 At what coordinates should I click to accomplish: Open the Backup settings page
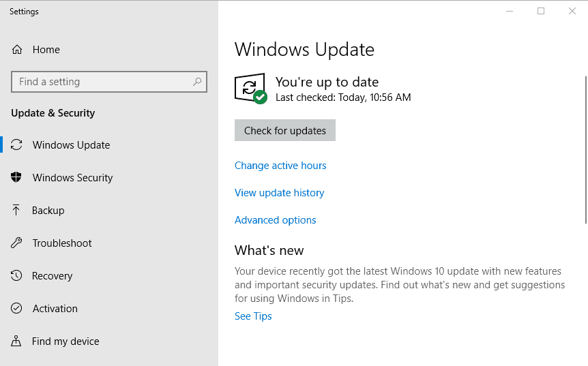point(48,211)
